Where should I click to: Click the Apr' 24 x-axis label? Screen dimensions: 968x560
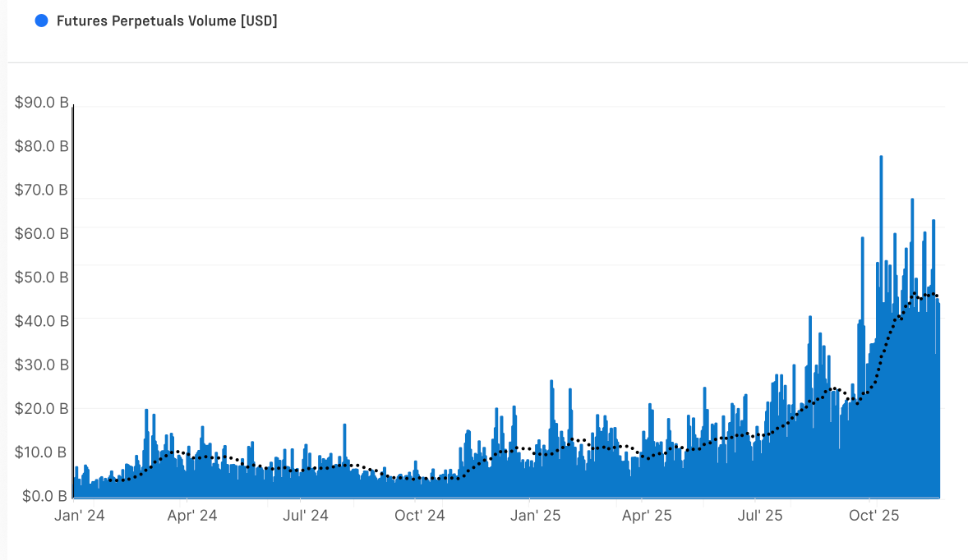coord(192,516)
